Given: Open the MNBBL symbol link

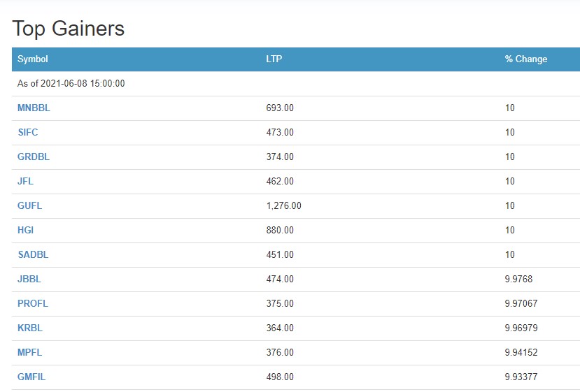Looking at the screenshot, I should pyautogui.click(x=34, y=108).
